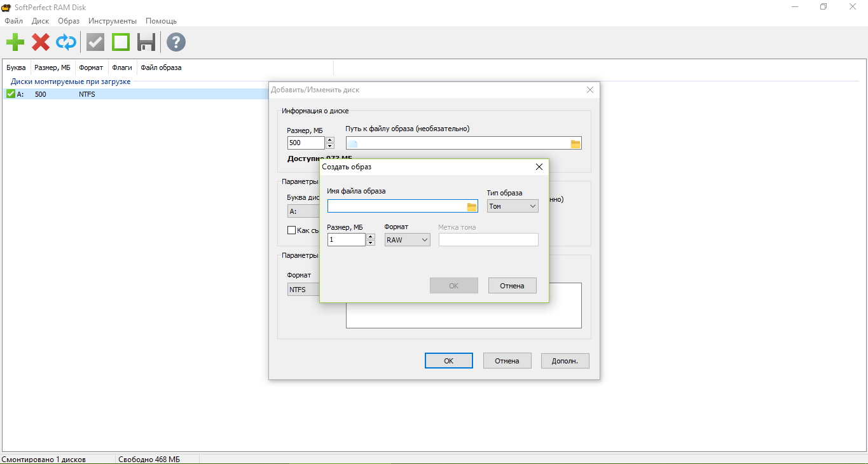Click the blue Remount disk arrows icon

click(x=66, y=43)
